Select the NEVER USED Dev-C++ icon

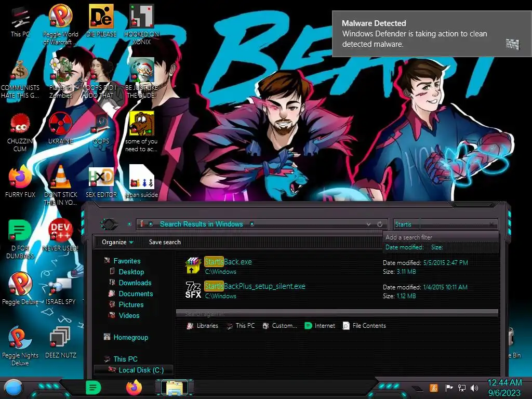60,235
